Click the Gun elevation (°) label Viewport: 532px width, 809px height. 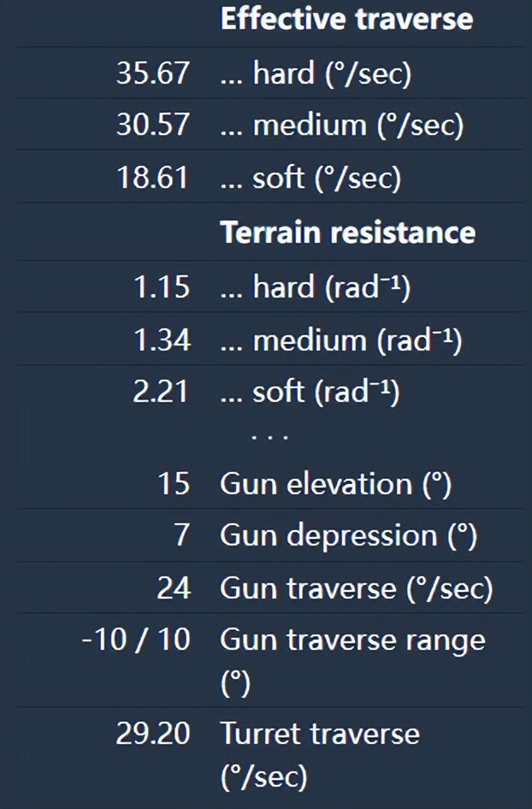click(335, 484)
